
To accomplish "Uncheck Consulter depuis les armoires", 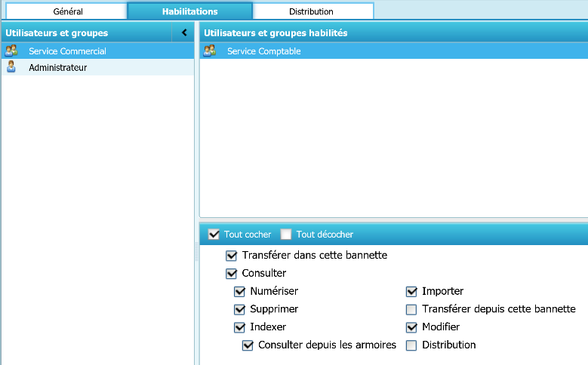I will (x=248, y=346).
